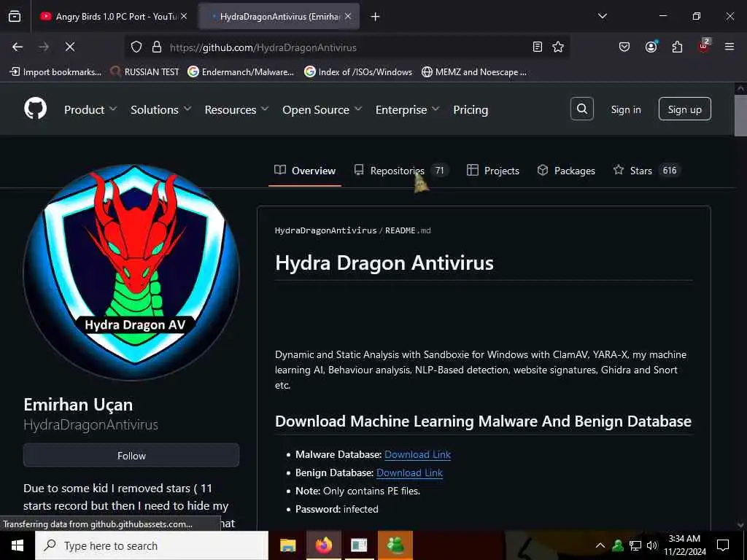The height and width of the screenshot is (560, 747).
Task: Open Index of /ISOs/Windows bookmark
Action: [x=358, y=72]
